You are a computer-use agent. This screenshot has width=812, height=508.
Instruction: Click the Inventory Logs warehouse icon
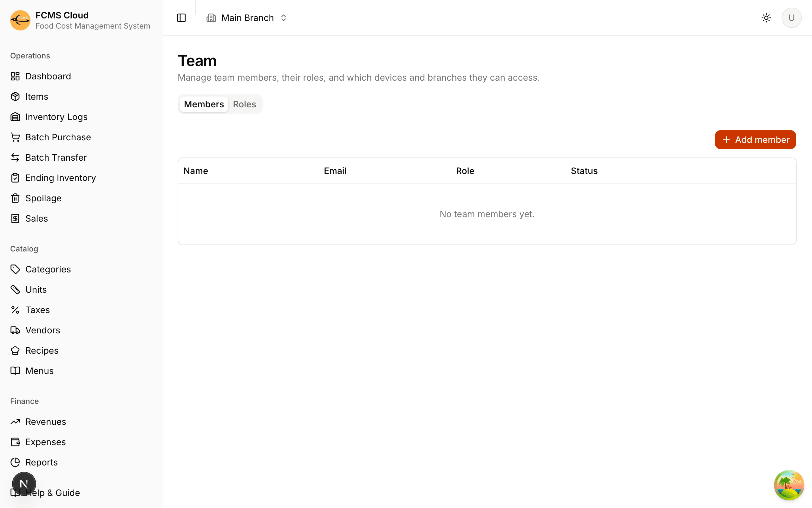pos(15,117)
